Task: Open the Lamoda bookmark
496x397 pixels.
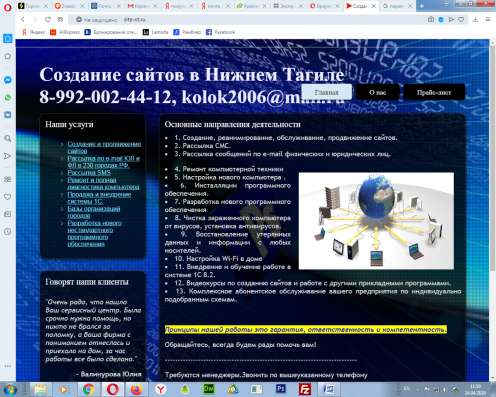Action: [x=156, y=32]
